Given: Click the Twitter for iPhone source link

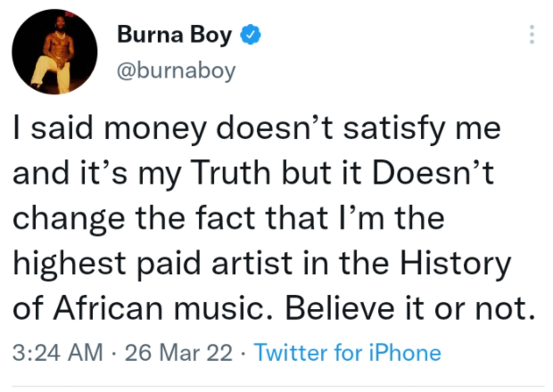Looking at the screenshot, I should (347, 353).
